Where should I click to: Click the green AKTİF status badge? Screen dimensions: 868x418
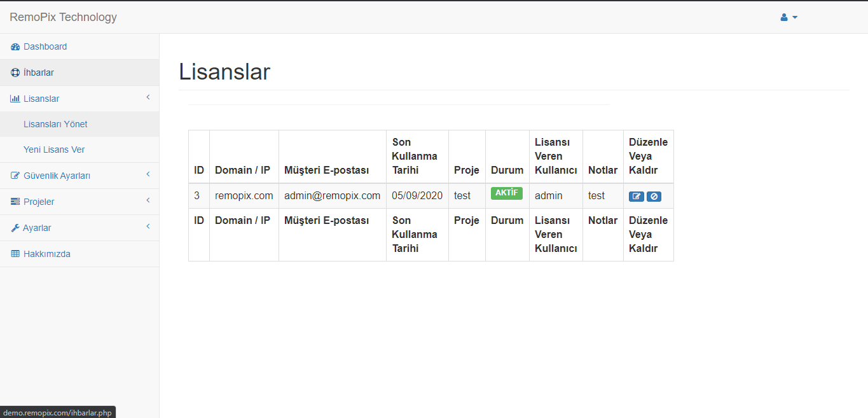(x=506, y=193)
